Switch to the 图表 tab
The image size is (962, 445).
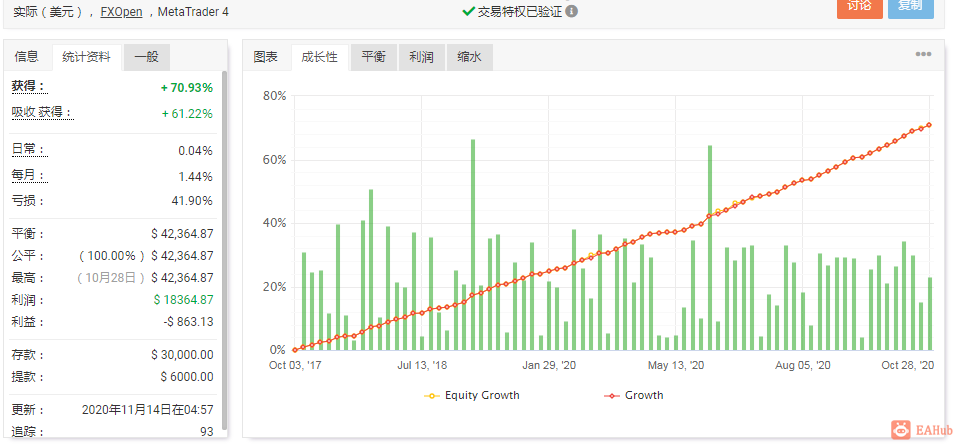(266, 57)
